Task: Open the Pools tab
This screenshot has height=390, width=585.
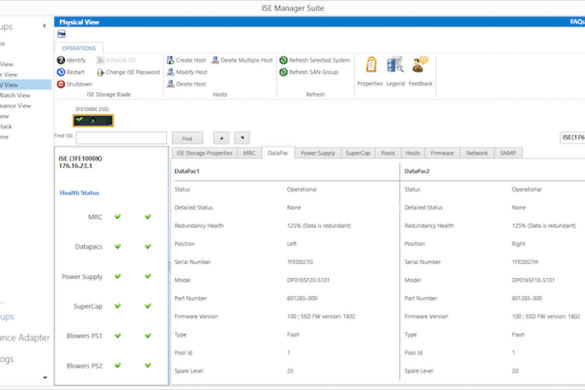Action: [388, 153]
